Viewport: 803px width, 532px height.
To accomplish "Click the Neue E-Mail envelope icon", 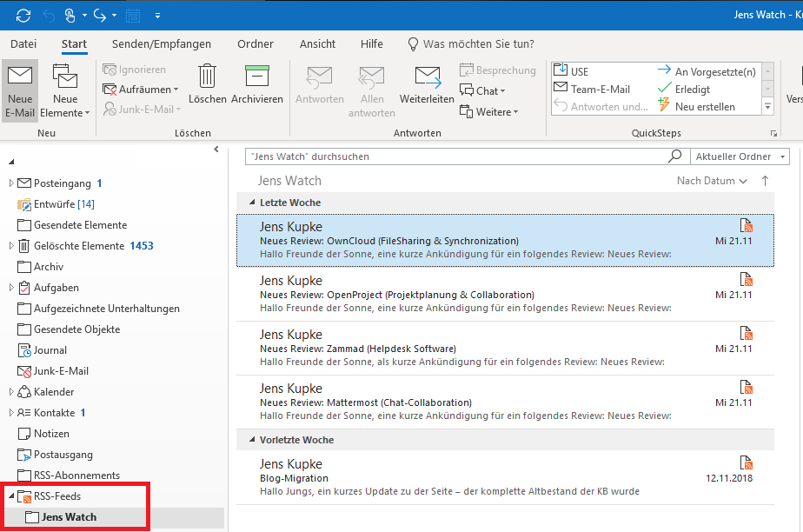I will click(20, 76).
